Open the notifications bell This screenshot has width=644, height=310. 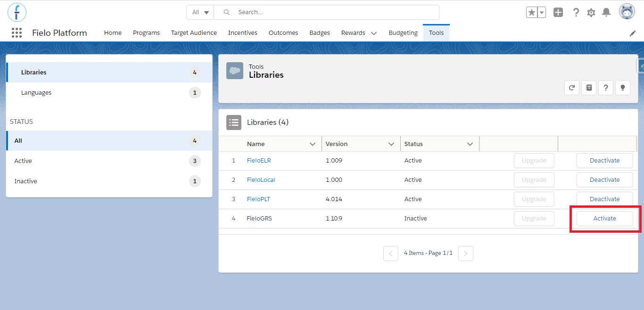click(x=606, y=13)
